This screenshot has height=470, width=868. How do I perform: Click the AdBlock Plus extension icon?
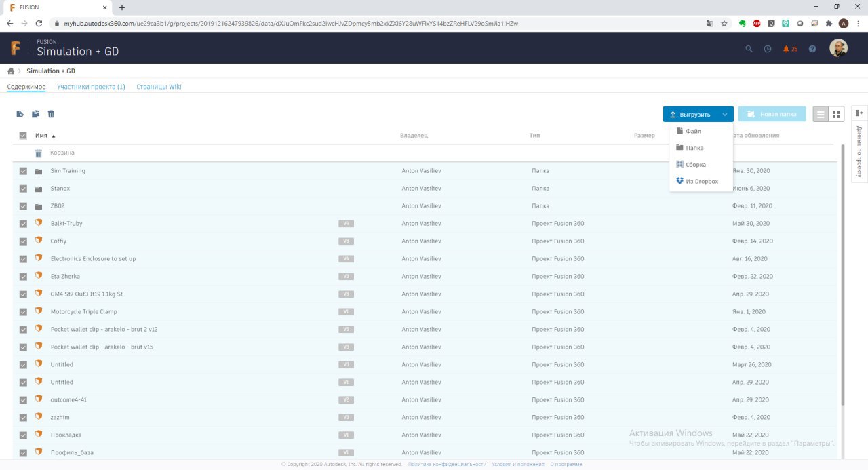[x=757, y=23]
